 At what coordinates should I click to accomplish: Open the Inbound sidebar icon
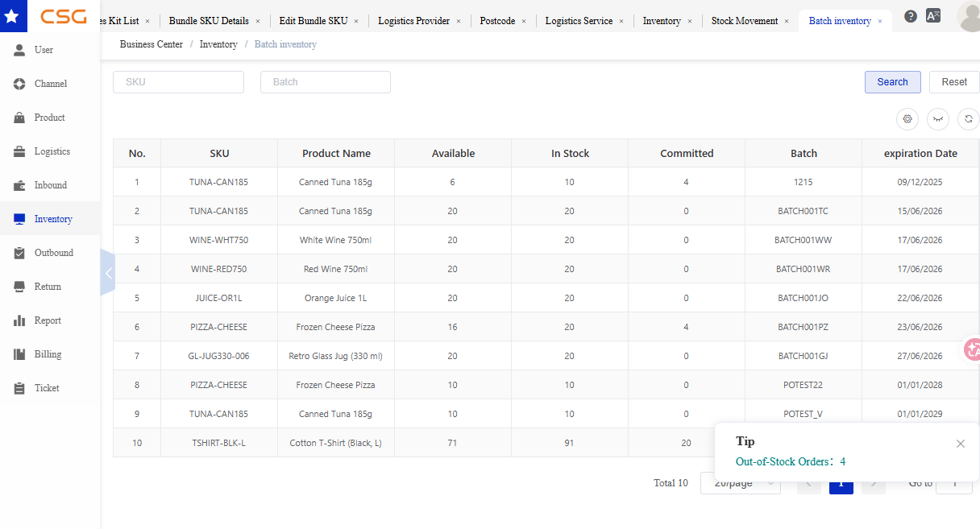click(x=19, y=185)
